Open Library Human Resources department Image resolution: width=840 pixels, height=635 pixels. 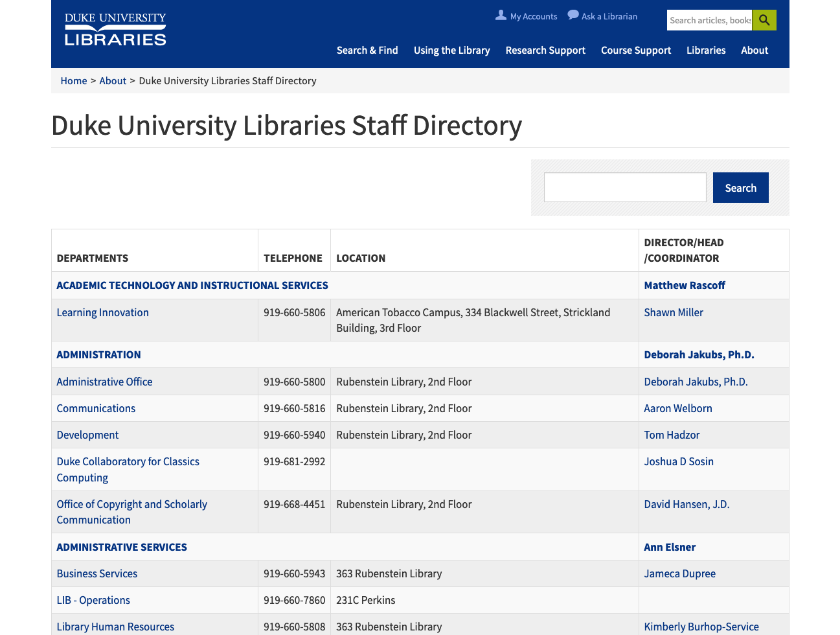pos(115,627)
